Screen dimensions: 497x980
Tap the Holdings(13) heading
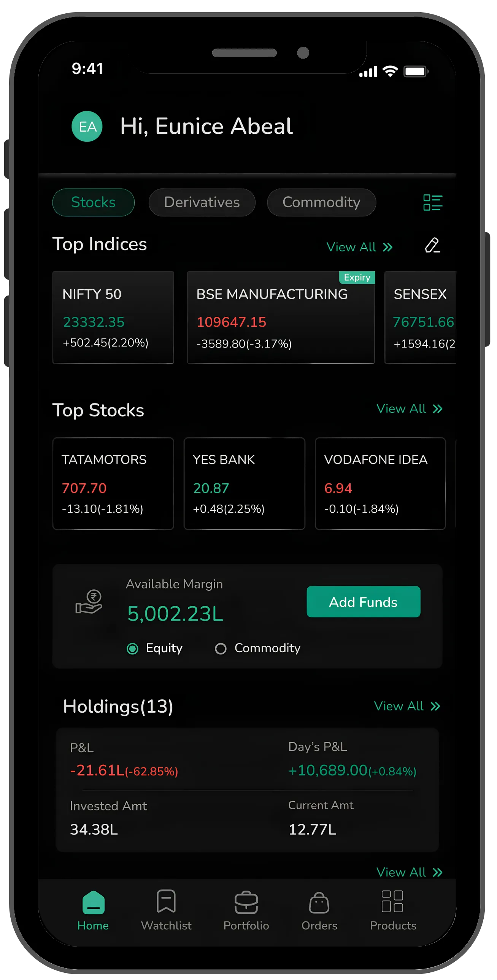[118, 707]
